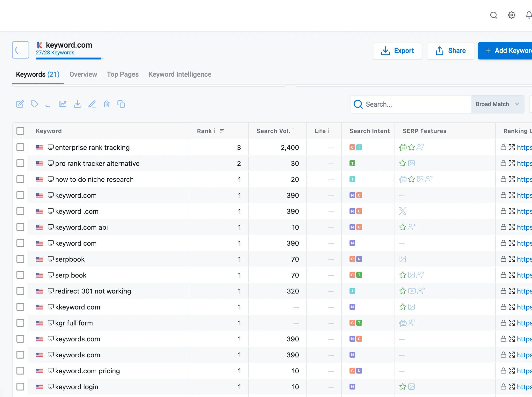Open the Broad Match dropdown
The width and height of the screenshot is (532, 397).
[498, 104]
